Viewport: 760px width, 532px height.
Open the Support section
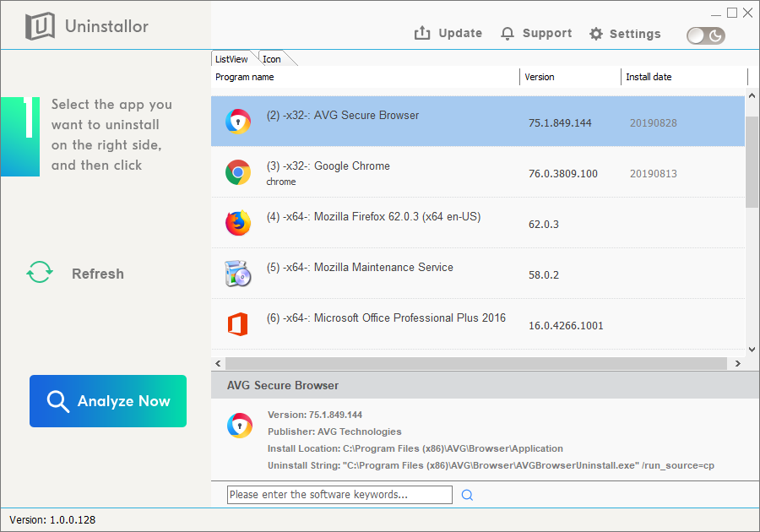(536, 33)
